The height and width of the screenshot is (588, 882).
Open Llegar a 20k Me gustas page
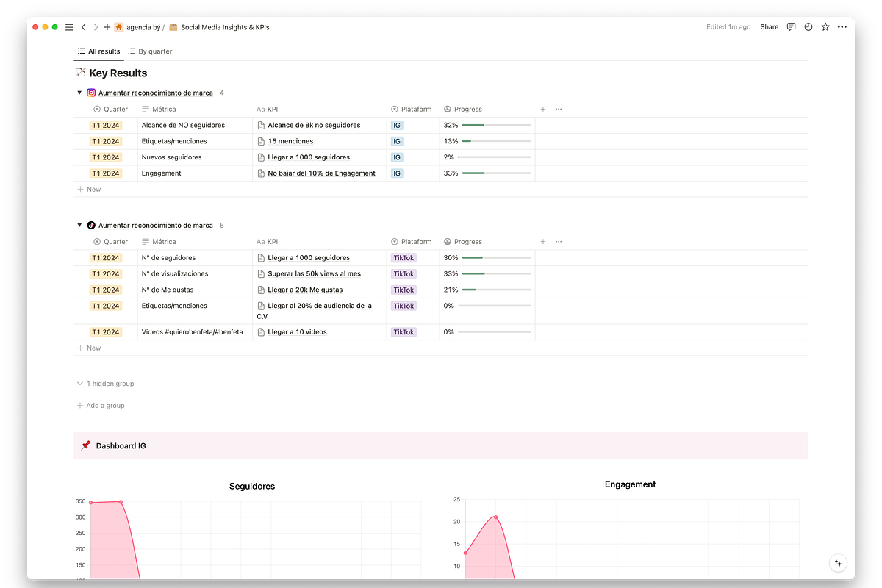[x=305, y=290]
